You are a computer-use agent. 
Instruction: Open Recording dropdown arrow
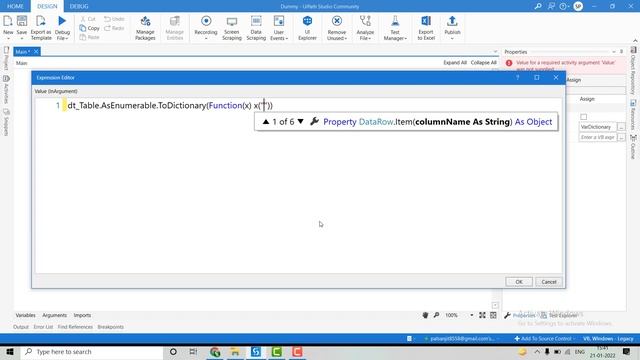pos(206,38)
